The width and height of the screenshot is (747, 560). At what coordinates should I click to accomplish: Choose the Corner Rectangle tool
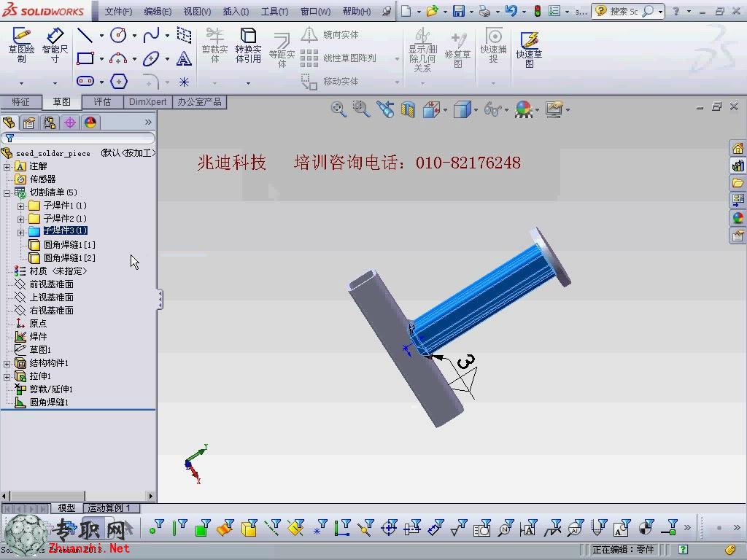point(85,58)
